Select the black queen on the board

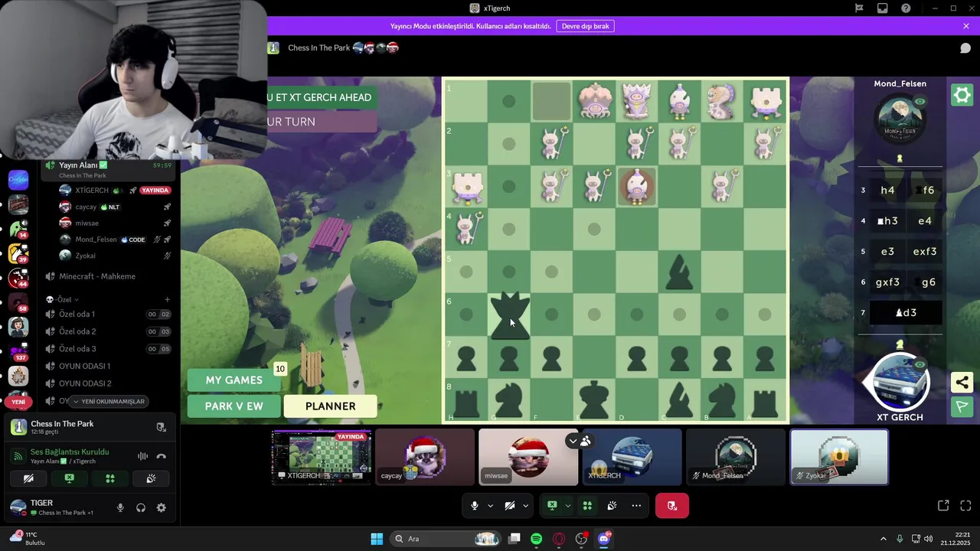point(509,315)
